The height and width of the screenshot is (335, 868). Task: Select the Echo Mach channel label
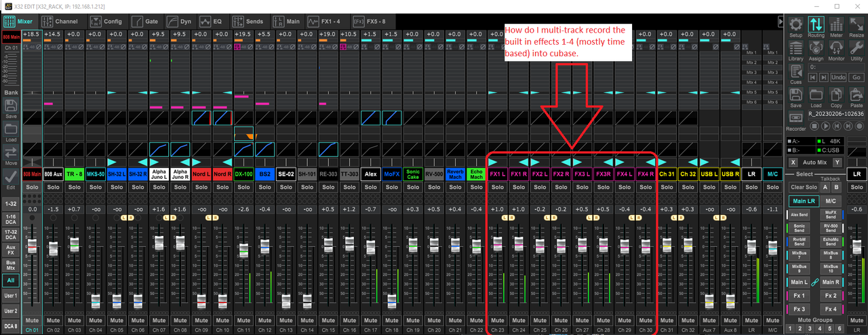[476, 174]
